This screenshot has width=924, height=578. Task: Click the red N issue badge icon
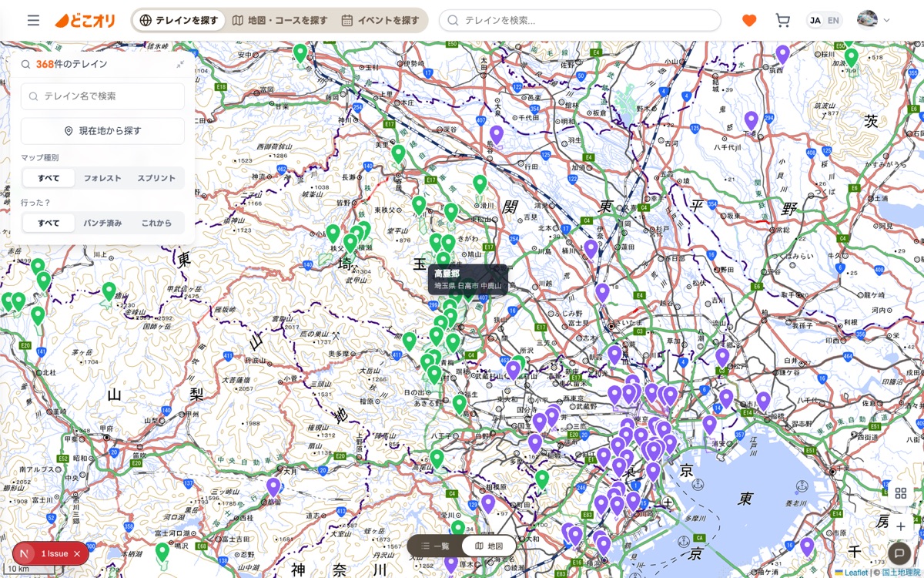click(x=25, y=553)
